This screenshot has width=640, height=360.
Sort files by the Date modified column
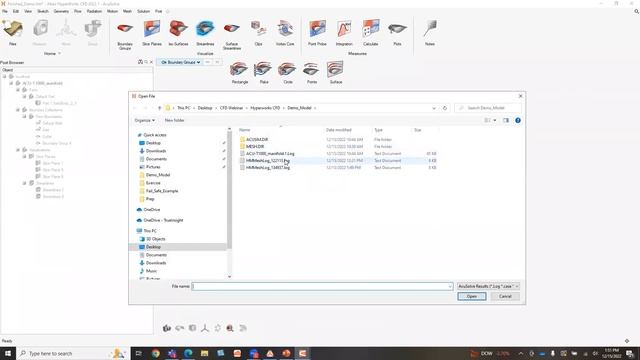click(339, 130)
